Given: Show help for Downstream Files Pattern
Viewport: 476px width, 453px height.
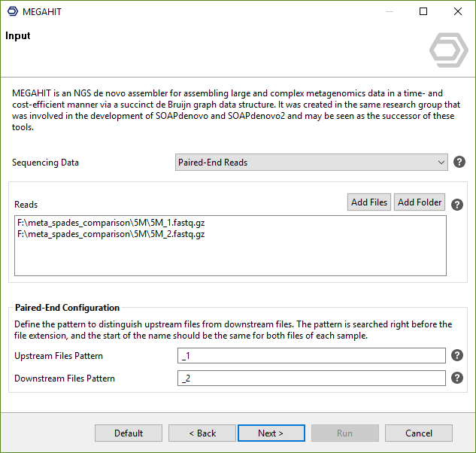Looking at the screenshot, I should pos(456,379).
